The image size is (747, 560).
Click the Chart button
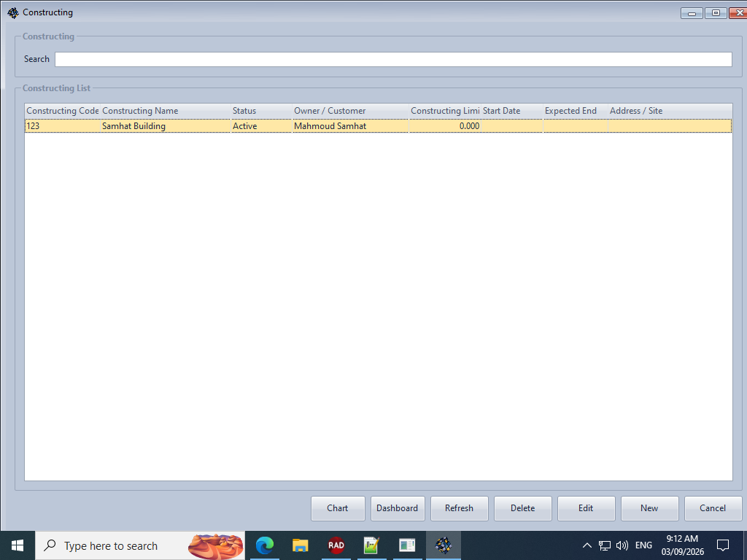pyautogui.click(x=338, y=508)
